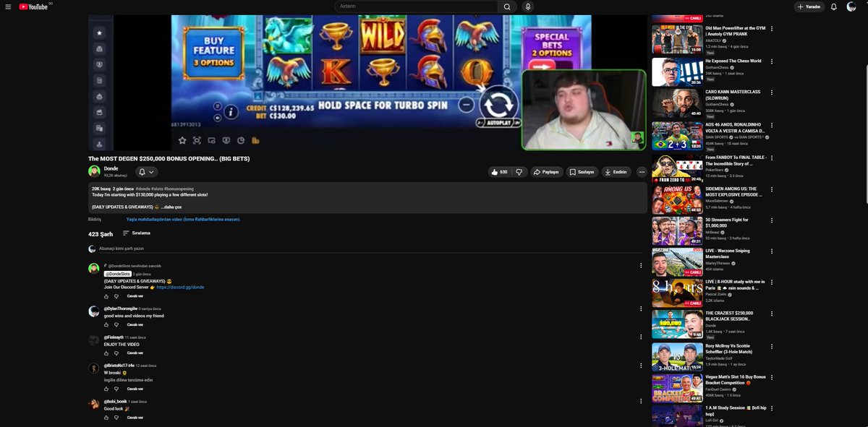Image resolution: width=868 pixels, height=427 pixels.
Task: Like the video with thumbs up
Action: click(499, 172)
